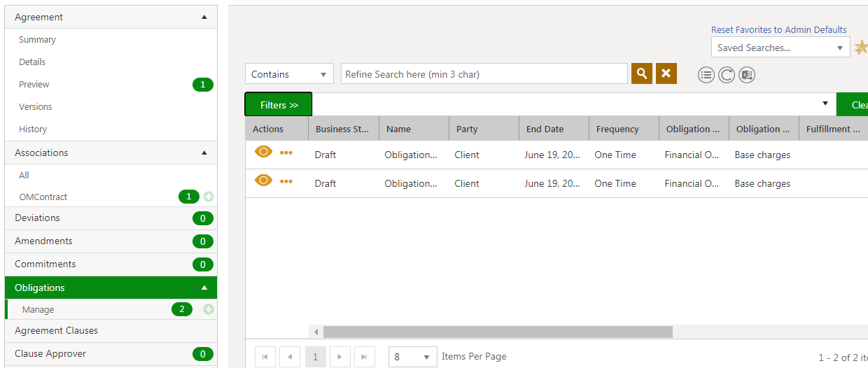This screenshot has height=368, width=868.
Task: Change items per page dropdown
Action: (412, 357)
